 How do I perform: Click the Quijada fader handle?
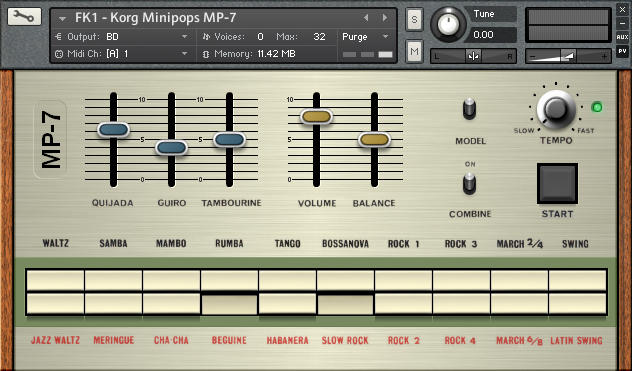113,130
